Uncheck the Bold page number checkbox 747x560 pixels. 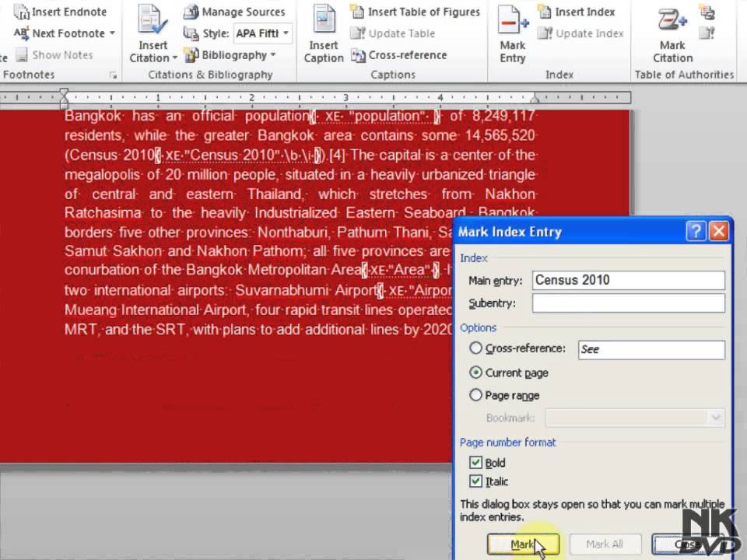click(475, 462)
